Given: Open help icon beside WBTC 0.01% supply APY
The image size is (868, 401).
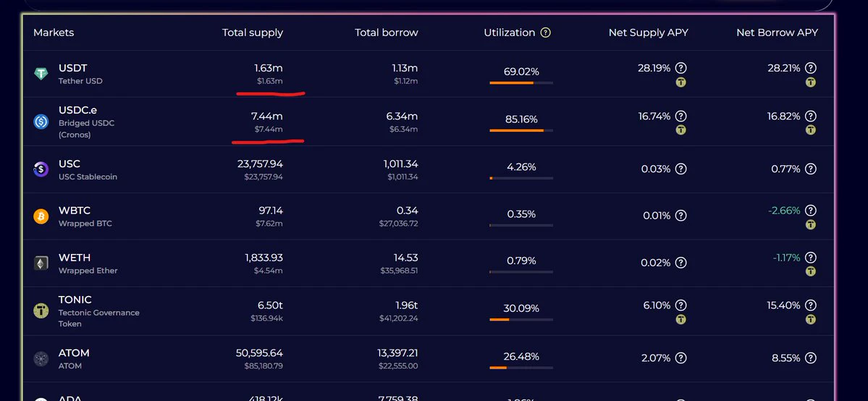Looking at the screenshot, I should coord(681,216).
